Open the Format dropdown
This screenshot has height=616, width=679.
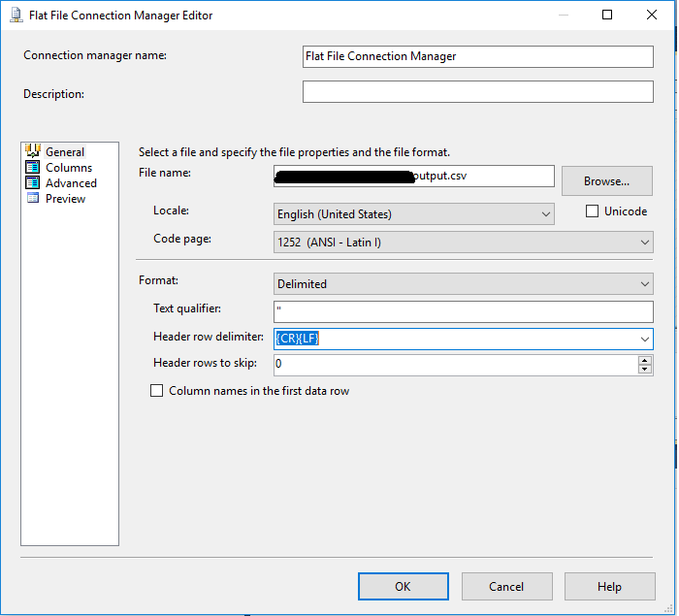(x=464, y=284)
